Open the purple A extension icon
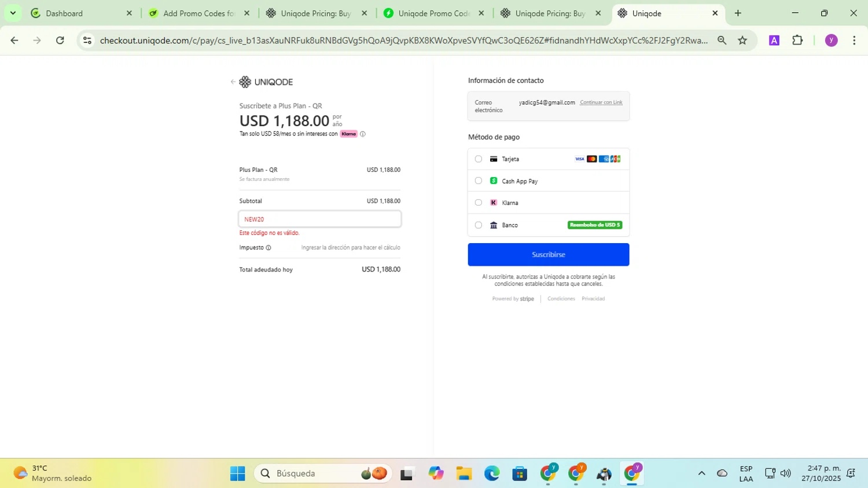 tap(774, 40)
